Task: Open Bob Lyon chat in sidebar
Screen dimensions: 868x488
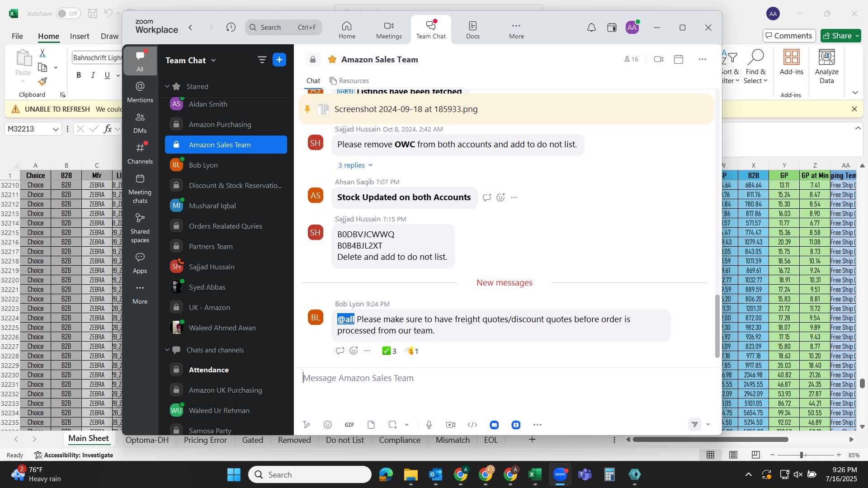Action: 226,165
